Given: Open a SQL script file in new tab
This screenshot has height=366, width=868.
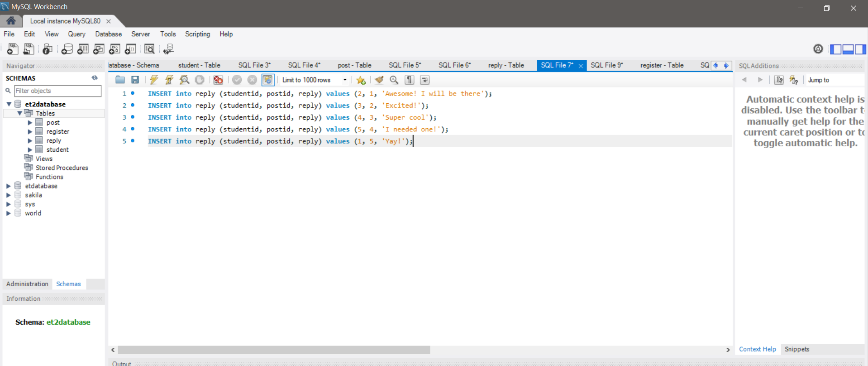Looking at the screenshot, I should 29,49.
